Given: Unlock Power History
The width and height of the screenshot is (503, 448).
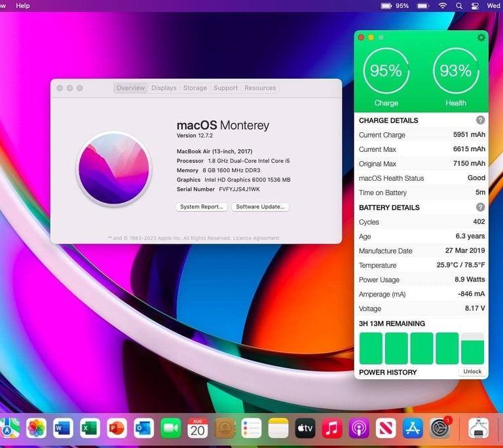Looking at the screenshot, I should click(x=472, y=371).
